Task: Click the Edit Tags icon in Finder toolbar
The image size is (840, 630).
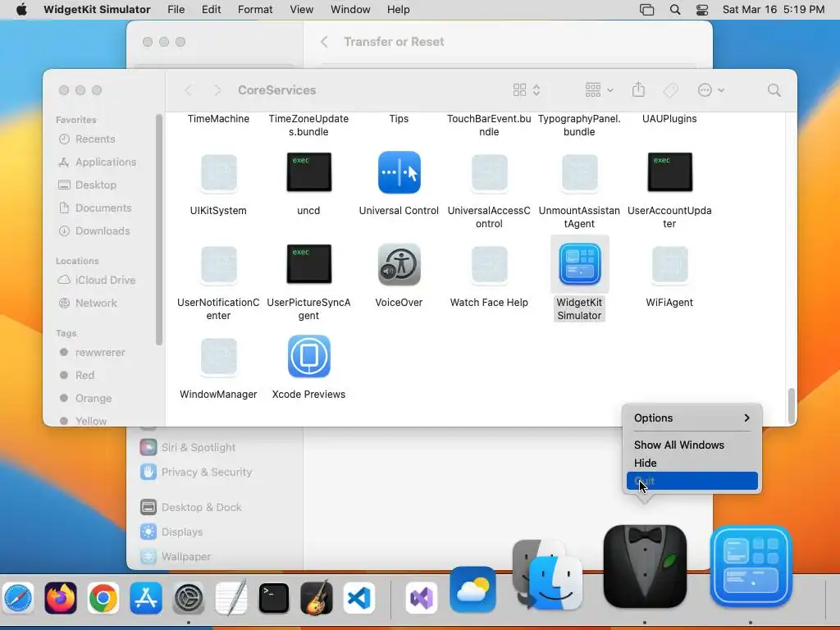Action: (670, 90)
